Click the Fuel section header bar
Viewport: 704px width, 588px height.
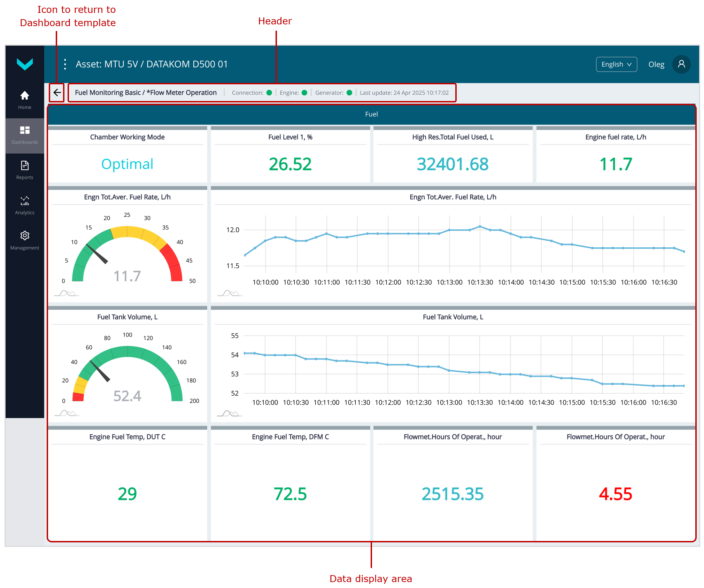371,114
